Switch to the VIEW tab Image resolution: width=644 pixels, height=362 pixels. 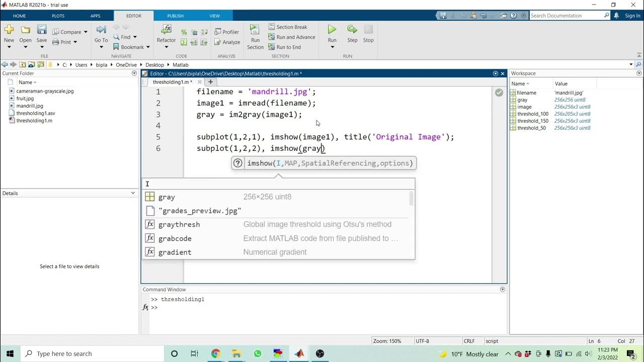(x=215, y=16)
